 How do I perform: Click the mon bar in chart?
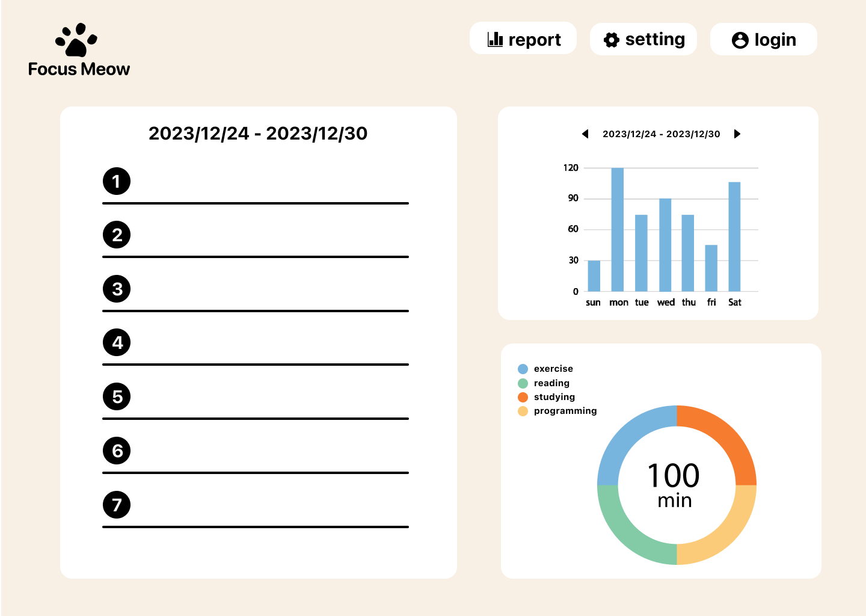[x=618, y=230]
